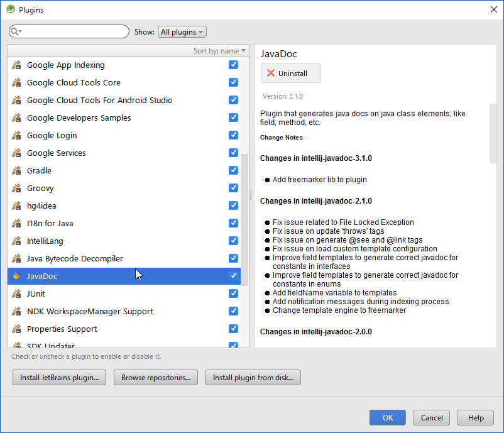This screenshot has height=433, width=504.
Task: Click the plugin icon beside Gradle
Action: [17, 171]
